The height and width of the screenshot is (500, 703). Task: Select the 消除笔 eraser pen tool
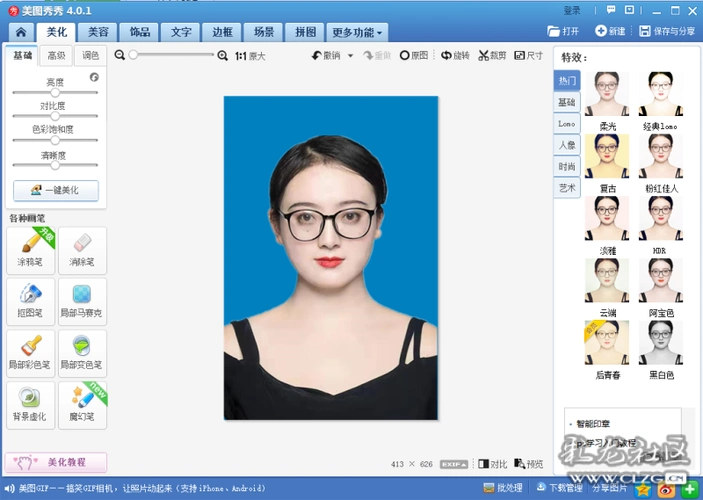[82, 250]
